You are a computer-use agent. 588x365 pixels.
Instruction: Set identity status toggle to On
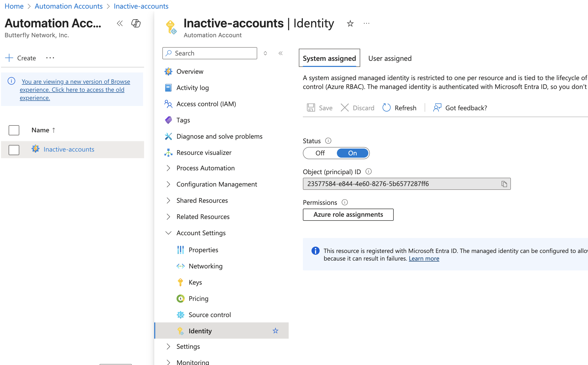click(353, 153)
